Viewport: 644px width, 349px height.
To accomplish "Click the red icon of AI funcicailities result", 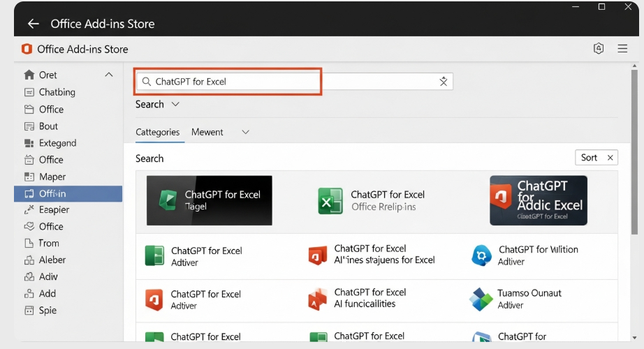I will [x=317, y=299].
